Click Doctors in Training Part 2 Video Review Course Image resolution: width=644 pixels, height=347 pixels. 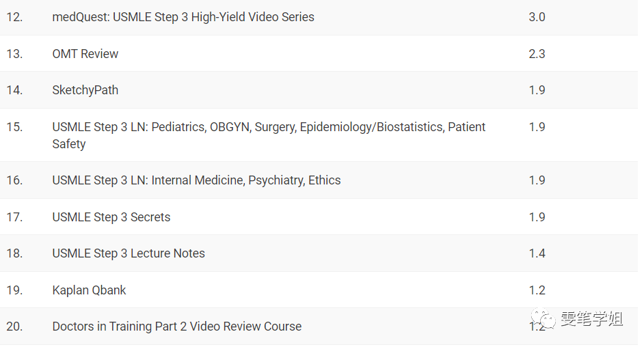176,327
